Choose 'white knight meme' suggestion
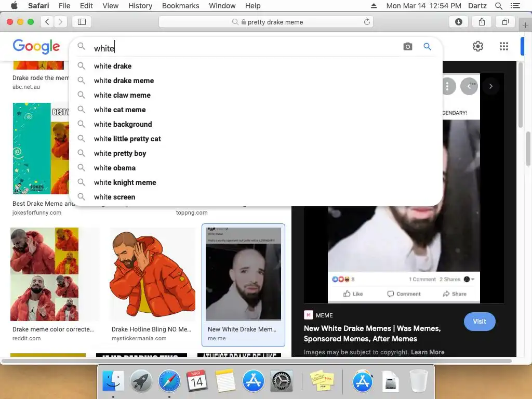The image size is (532, 399). point(256,182)
